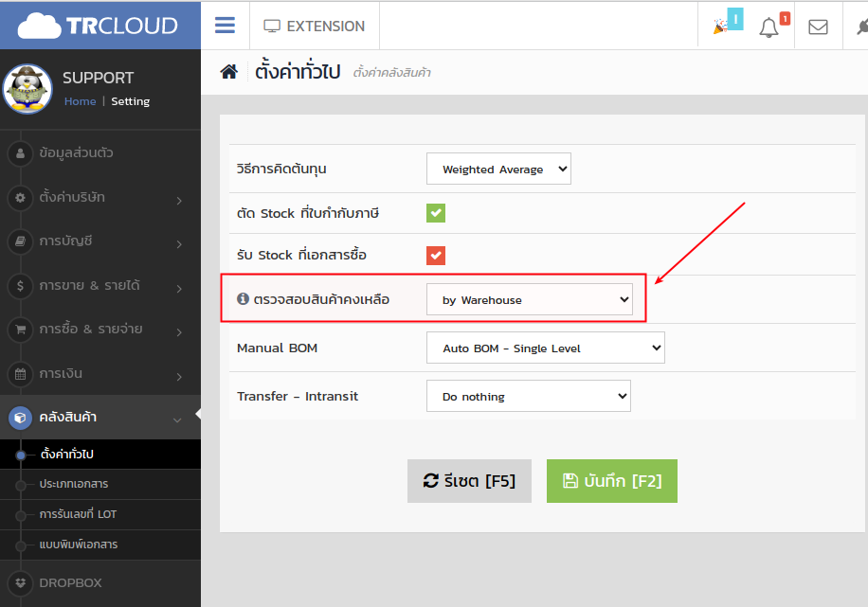868x607 pixels.
Task: Open Transfer - Intransit Do nothing dropdown
Action: 528,396
